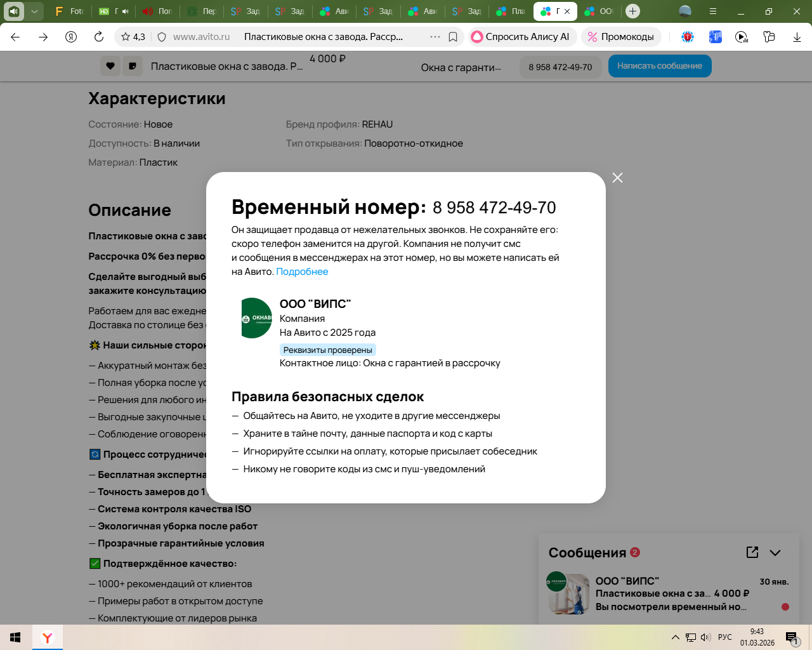The width and height of the screenshot is (812, 650).
Task: Open the taskbar clock and date
Action: 757,637
